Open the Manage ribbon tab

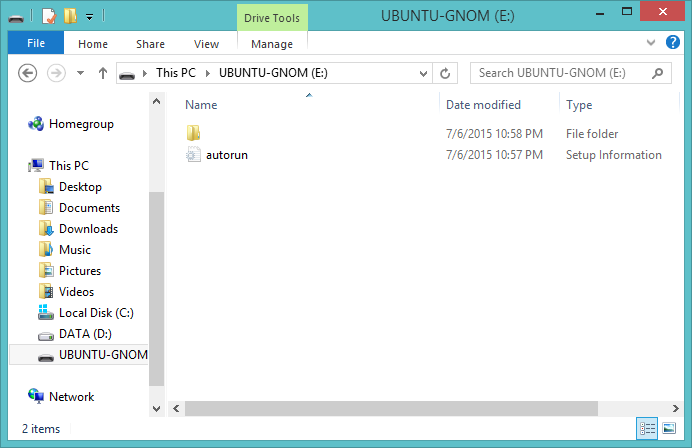click(x=272, y=44)
